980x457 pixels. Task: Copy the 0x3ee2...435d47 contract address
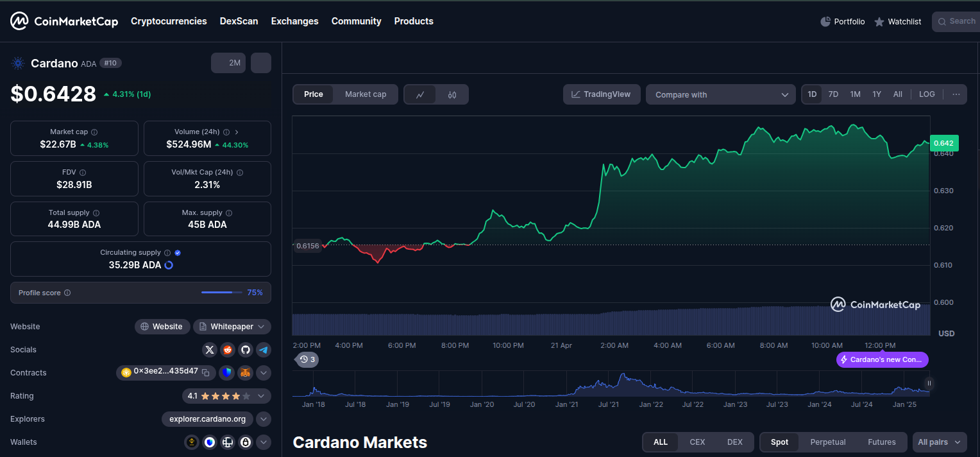[x=206, y=372]
